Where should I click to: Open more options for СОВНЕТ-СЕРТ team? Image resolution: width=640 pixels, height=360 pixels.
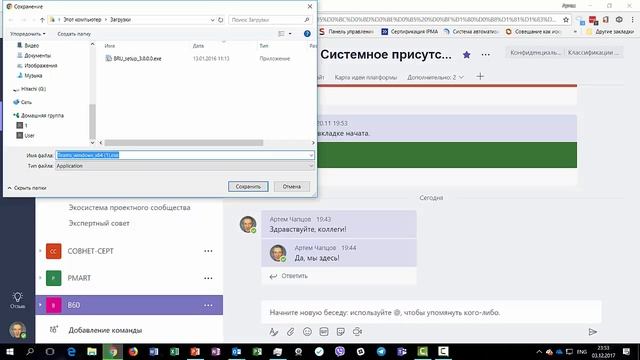[x=208, y=251]
